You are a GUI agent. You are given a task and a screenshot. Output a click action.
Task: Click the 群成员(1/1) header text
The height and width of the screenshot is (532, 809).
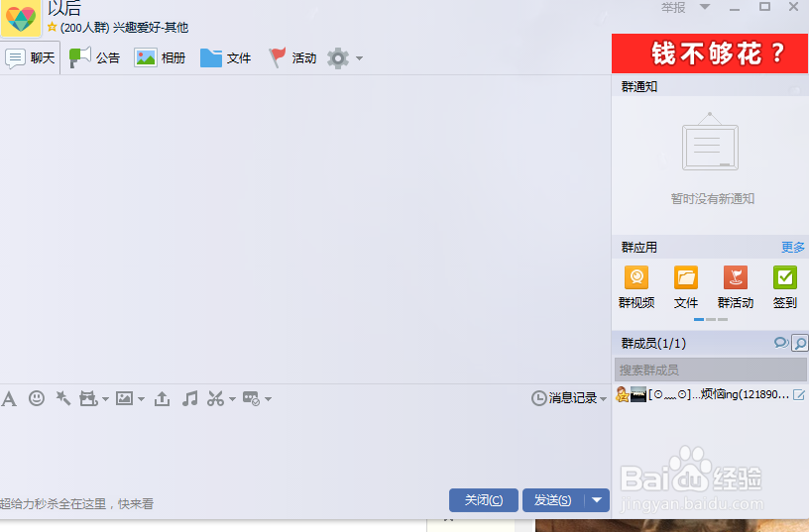click(x=653, y=344)
